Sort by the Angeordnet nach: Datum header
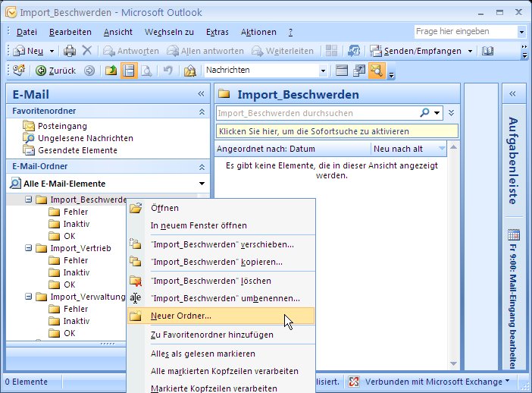 [x=293, y=149]
